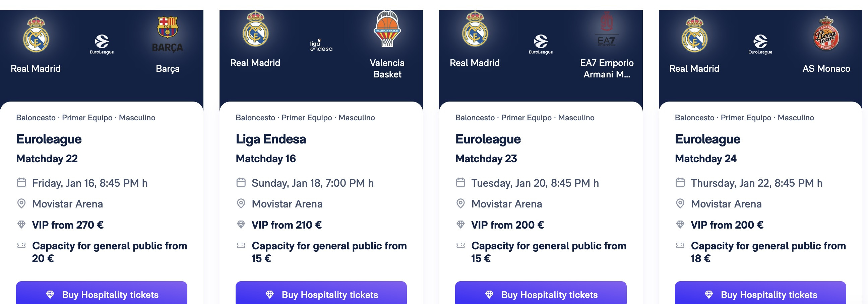Screen dimensions: 868x304
Task: Click calendar icon beside Tuesday, Jan 20
Action: point(460,183)
